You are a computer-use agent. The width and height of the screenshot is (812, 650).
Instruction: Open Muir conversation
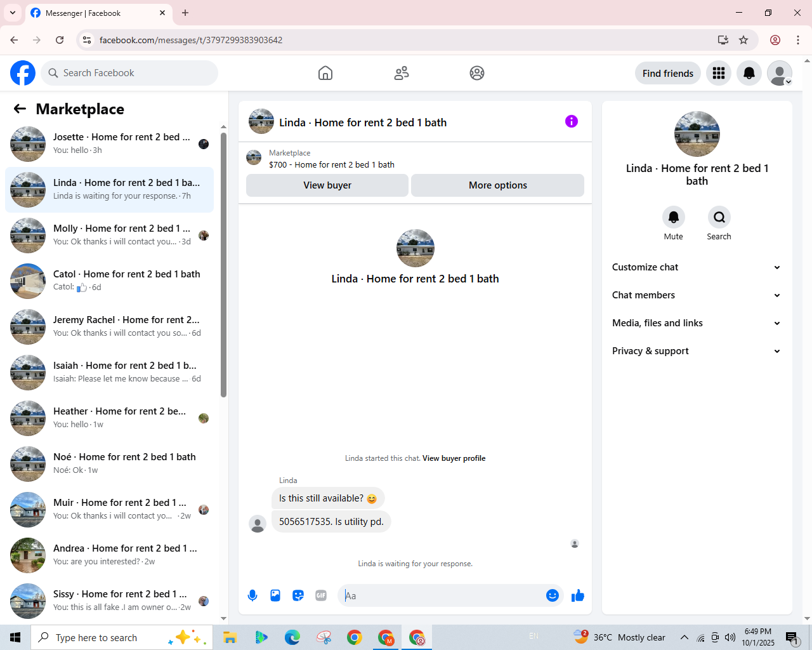[109, 510]
